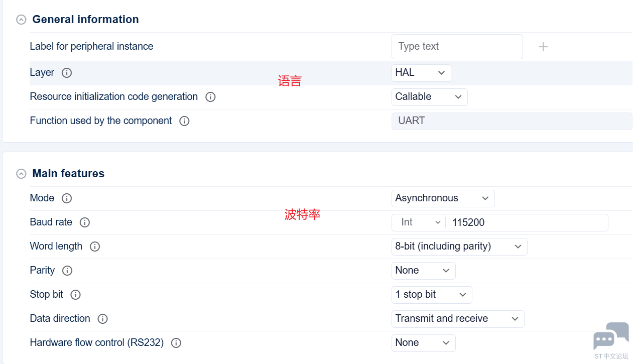Click the Hardware flow control (RS232) label
Screen dimensions: 633x364
pos(97,343)
